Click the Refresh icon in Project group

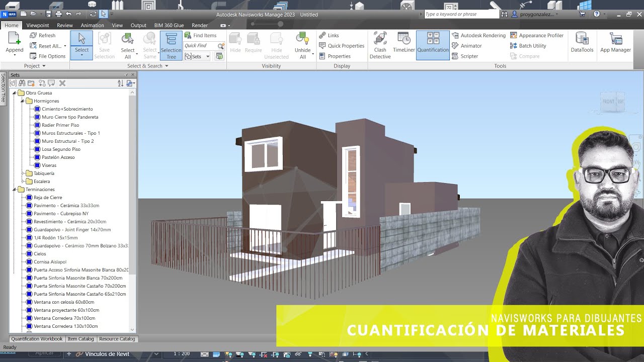33,35
